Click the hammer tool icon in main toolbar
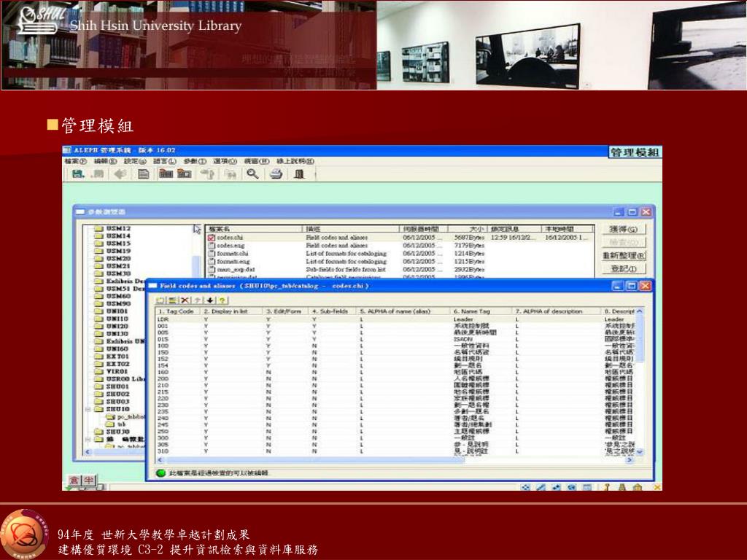 tap(207, 174)
